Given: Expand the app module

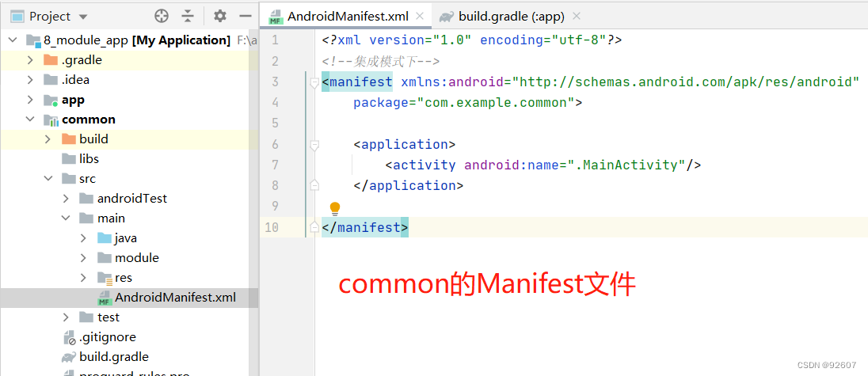Looking at the screenshot, I should pyautogui.click(x=30, y=100).
